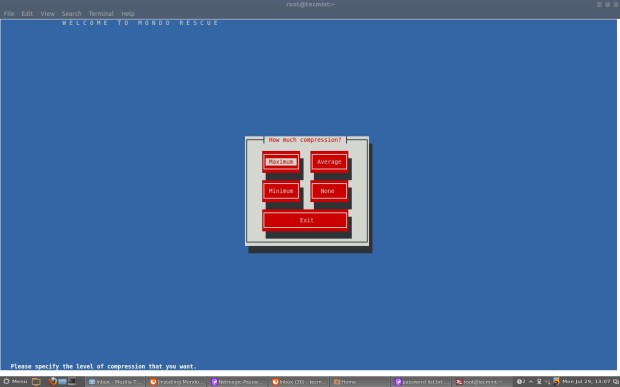Screen dimensions: 620x387
Task: Open the Terminal menu
Action: [101, 13]
